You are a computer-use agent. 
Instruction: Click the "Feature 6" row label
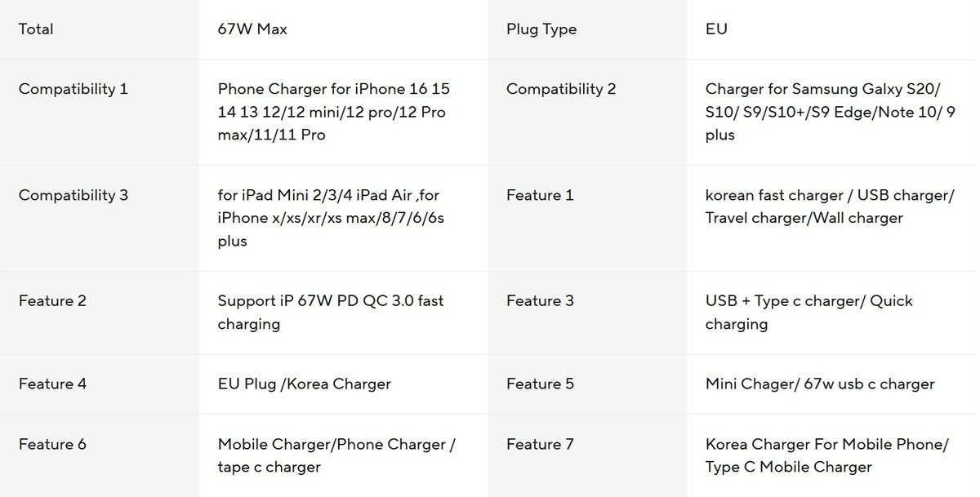point(52,445)
